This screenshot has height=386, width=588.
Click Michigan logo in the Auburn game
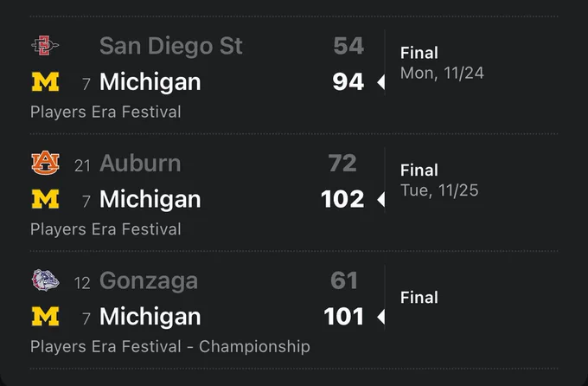point(45,199)
